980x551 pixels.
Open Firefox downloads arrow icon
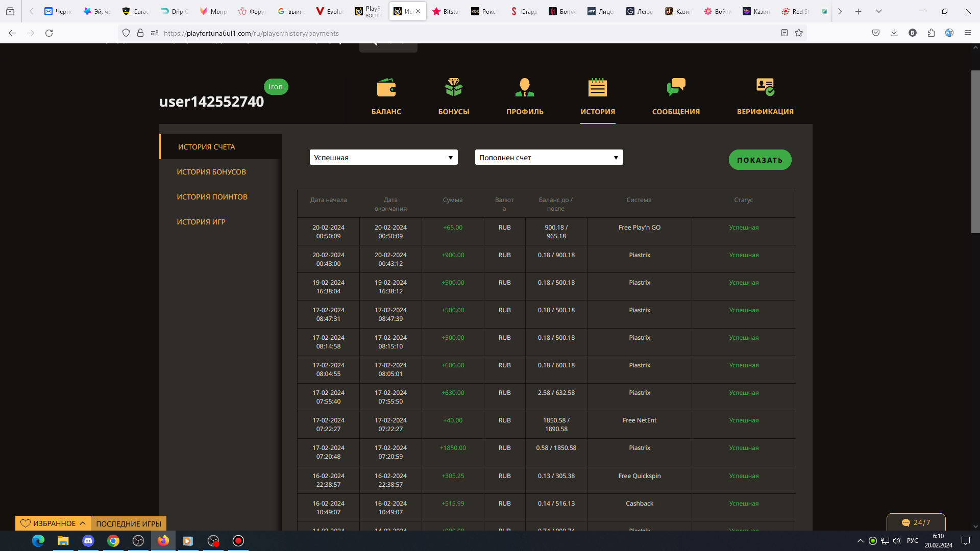click(894, 33)
